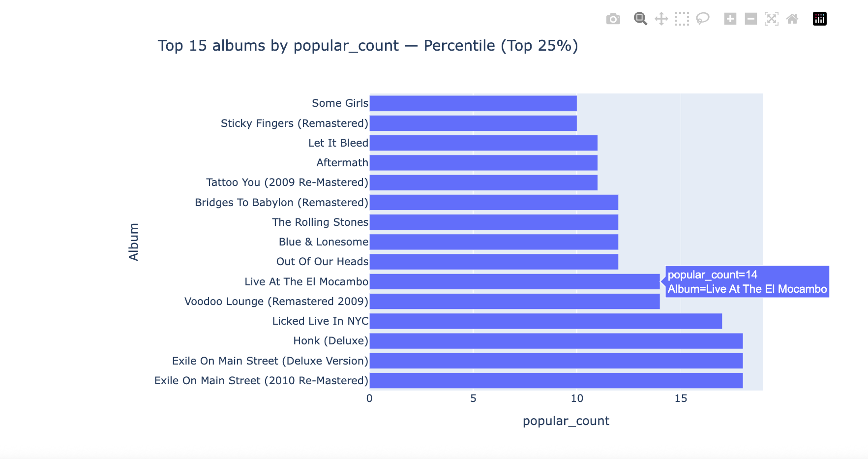This screenshot has height=459, width=868.
Task: Click the Some Girls bar
Action: pos(473,103)
